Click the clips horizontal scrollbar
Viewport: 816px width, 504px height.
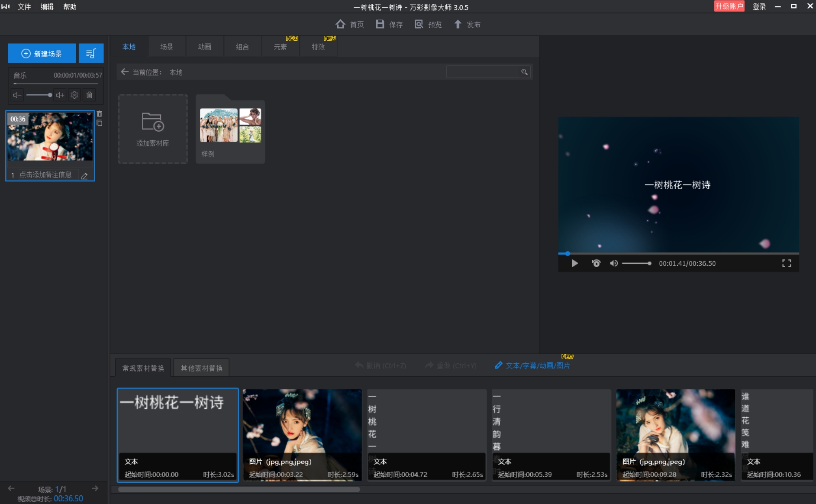(x=239, y=489)
